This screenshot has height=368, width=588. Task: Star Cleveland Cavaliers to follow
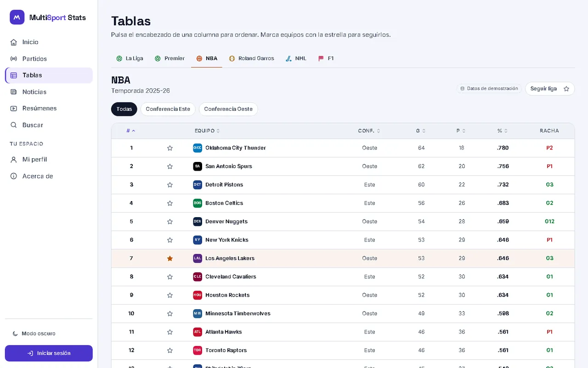(170, 277)
